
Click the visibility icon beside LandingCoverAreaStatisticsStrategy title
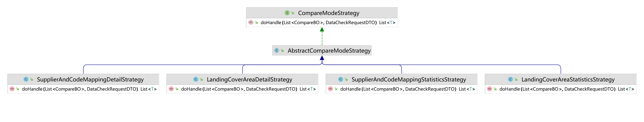click(x=516, y=80)
